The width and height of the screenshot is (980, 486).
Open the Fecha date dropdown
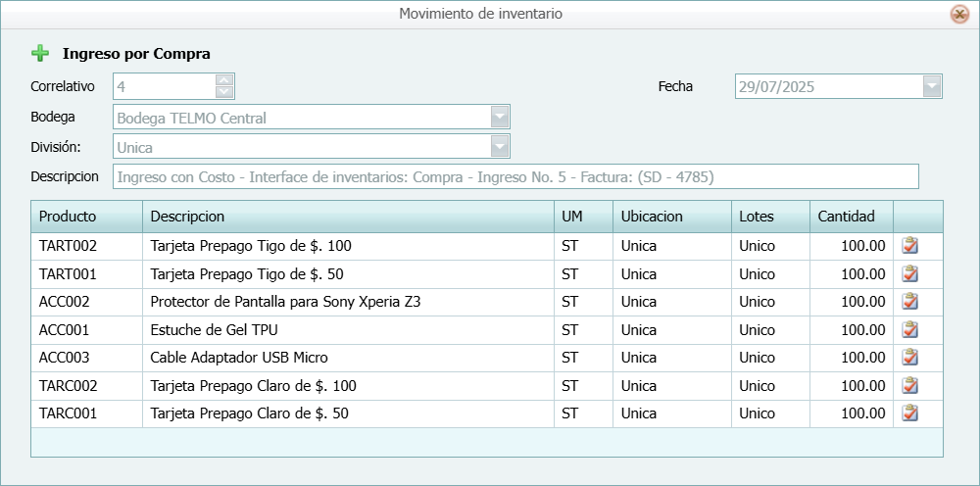[932, 86]
